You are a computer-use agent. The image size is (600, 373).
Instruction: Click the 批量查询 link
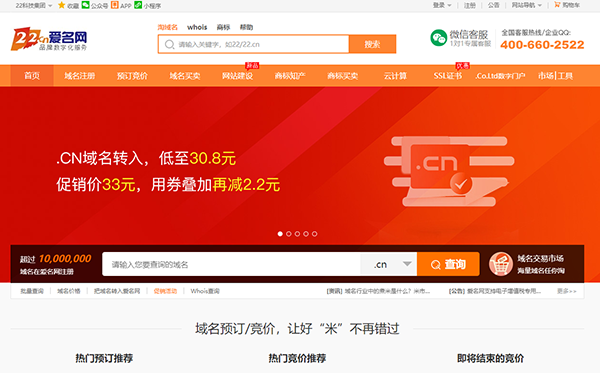point(32,291)
